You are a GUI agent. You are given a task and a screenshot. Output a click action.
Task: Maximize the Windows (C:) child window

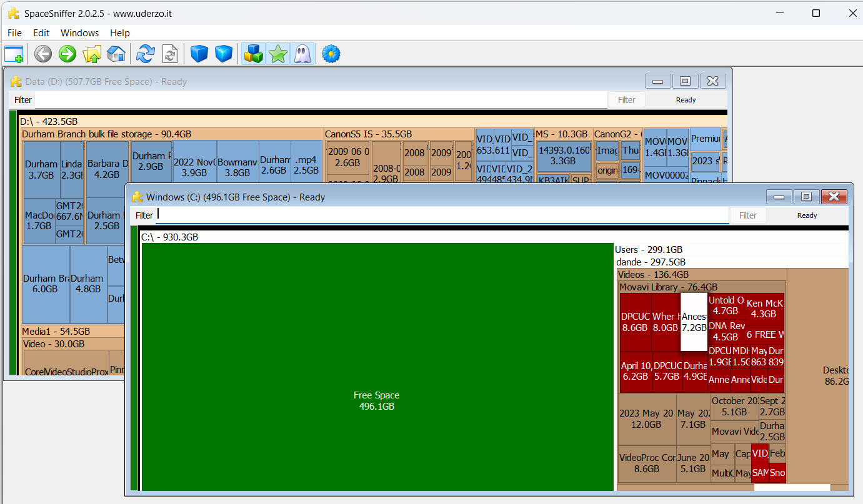pos(806,197)
